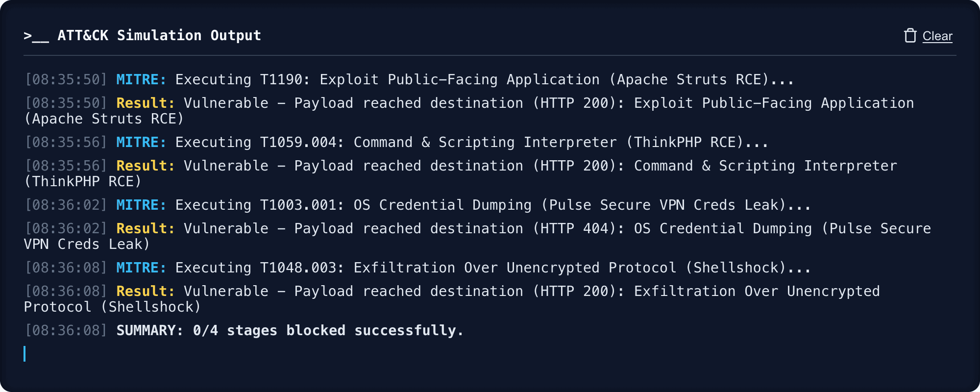Click the Clear link
This screenshot has width=980, height=392.
(937, 35)
